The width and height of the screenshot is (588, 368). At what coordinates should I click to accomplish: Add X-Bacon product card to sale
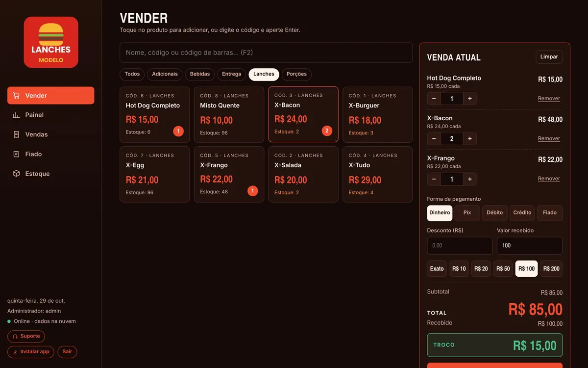(303, 114)
